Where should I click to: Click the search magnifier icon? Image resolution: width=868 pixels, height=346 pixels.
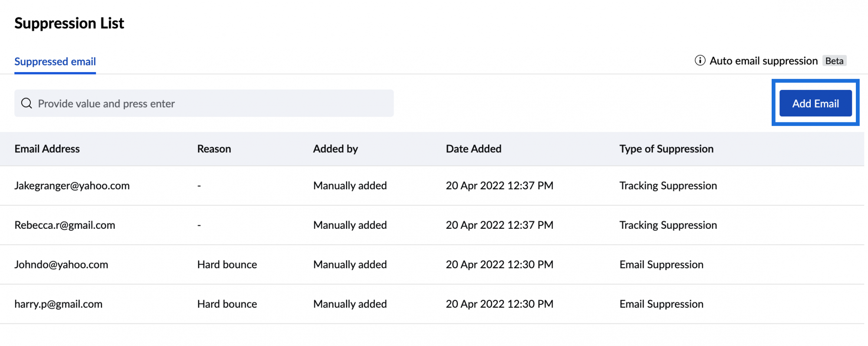(x=26, y=103)
